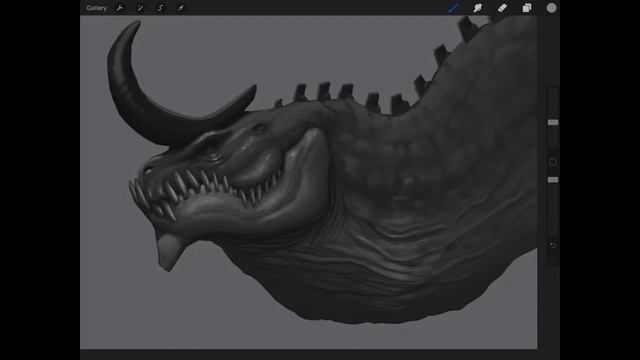
Task: Open the Gallery
Action: coord(96,8)
